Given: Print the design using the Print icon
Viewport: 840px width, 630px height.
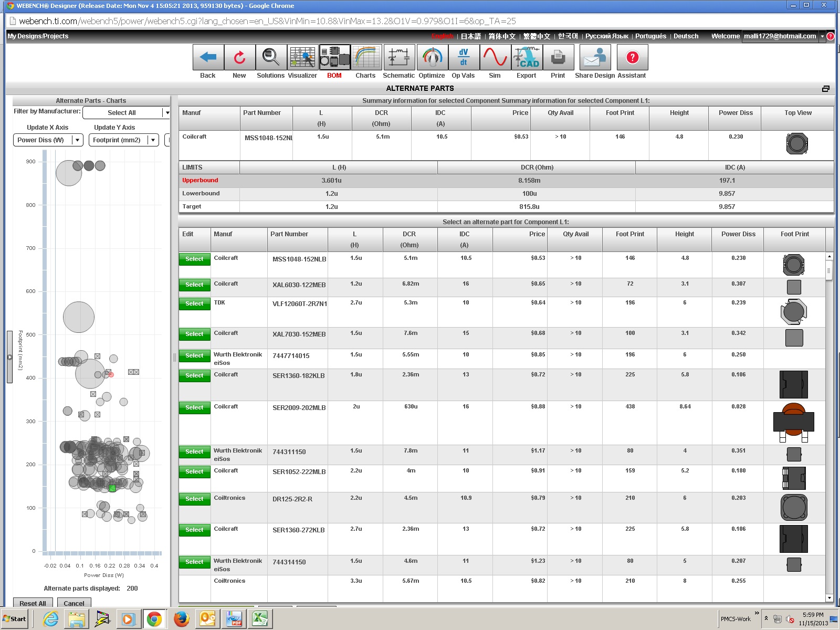Looking at the screenshot, I should click(558, 57).
